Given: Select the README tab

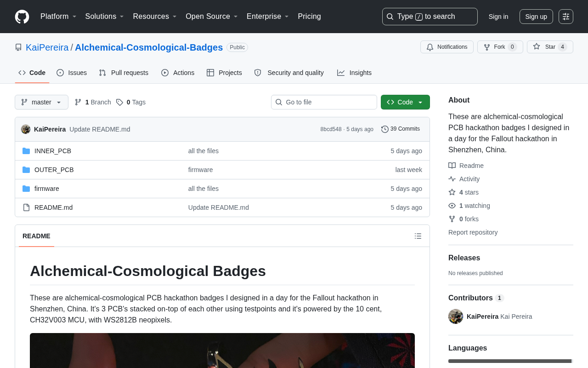Looking at the screenshot, I should click(x=36, y=236).
